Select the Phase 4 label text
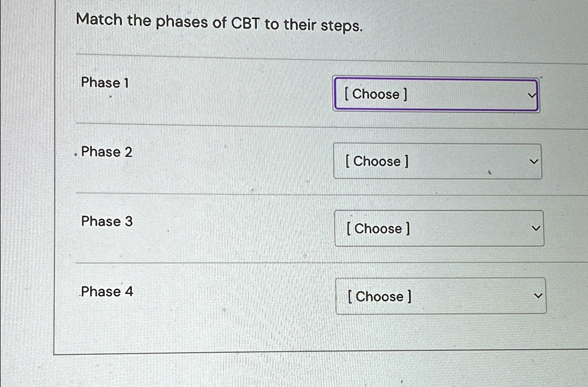Image resolution: width=588 pixels, height=387 pixels. click(x=107, y=292)
